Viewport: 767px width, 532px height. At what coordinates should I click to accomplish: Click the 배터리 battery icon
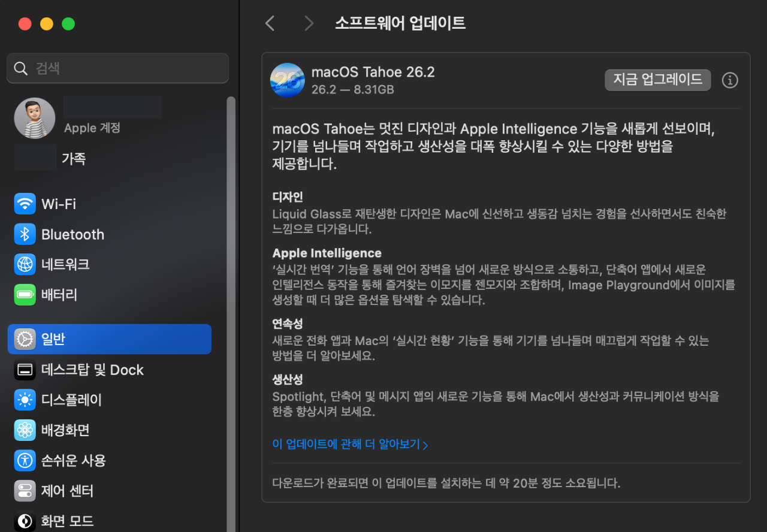pos(25,295)
